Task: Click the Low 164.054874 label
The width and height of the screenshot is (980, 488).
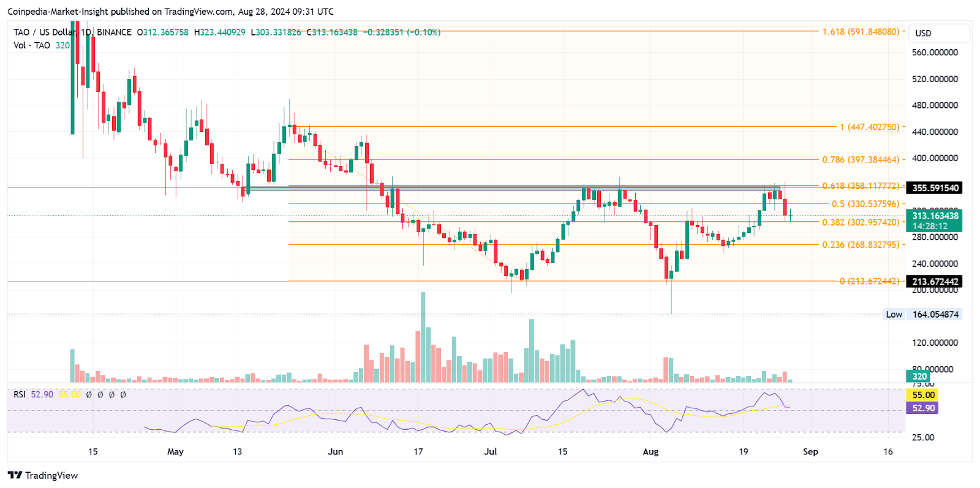Action: [922, 315]
